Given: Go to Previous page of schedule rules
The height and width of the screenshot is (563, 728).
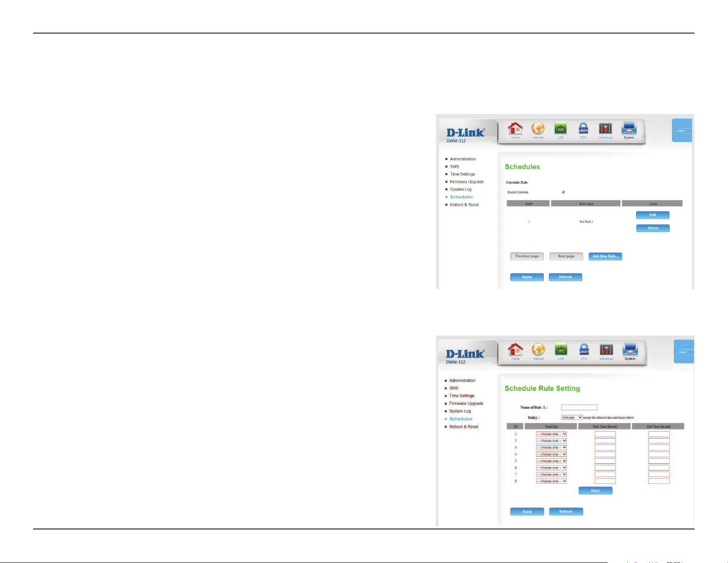Looking at the screenshot, I should 527,256.
